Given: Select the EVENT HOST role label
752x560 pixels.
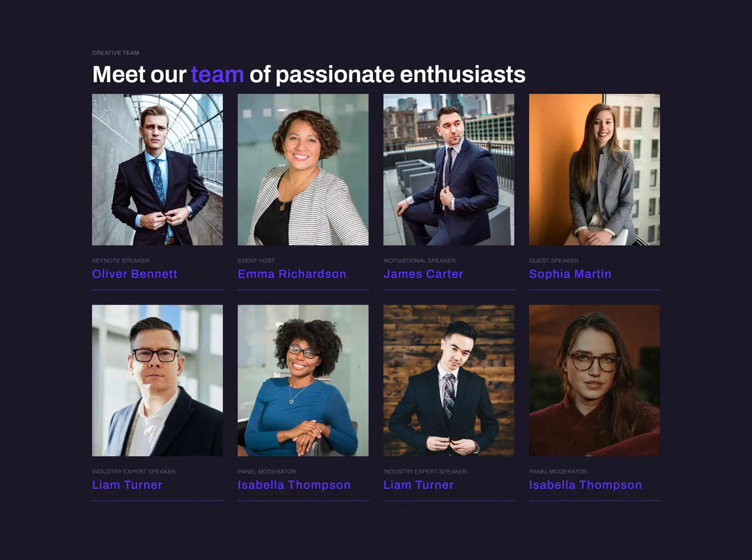Looking at the screenshot, I should tap(256, 261).
